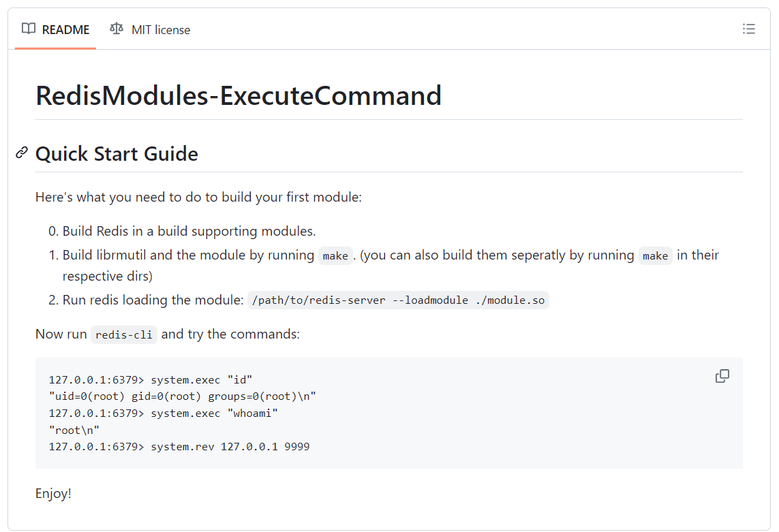Copy the code block with the copy icon

click(x=722, y=376)
